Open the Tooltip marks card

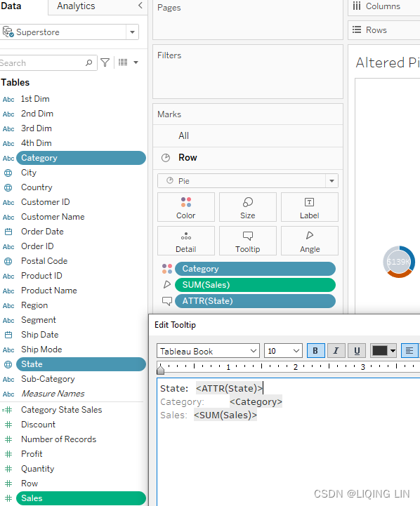(248, 241)
